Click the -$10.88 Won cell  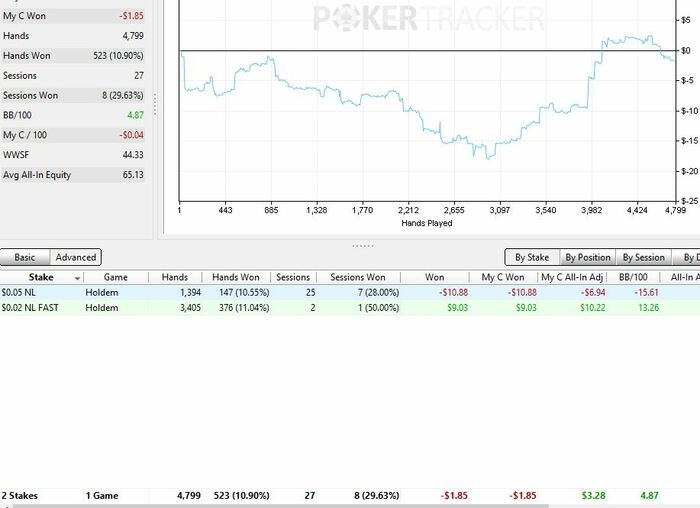click(453, 293)
